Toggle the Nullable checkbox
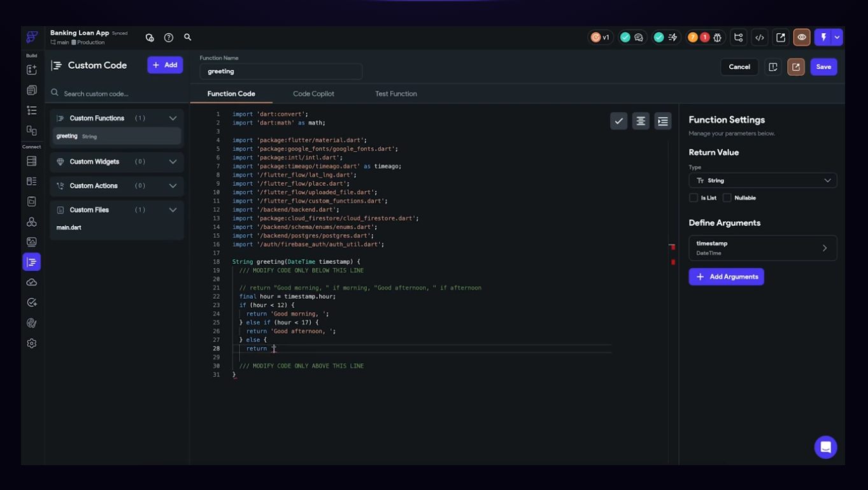868x490 pixels. [x=727, y=198]
